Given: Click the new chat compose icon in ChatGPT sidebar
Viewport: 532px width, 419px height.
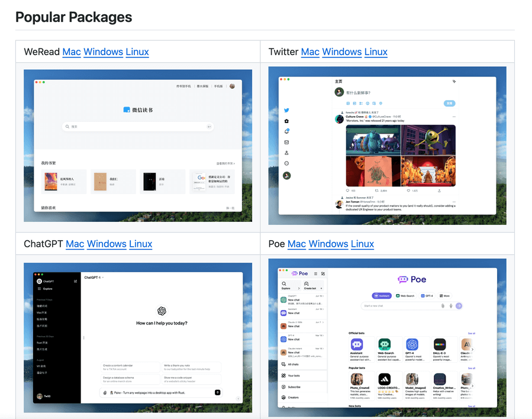Looking at the screenshot, I should (75, 281).
